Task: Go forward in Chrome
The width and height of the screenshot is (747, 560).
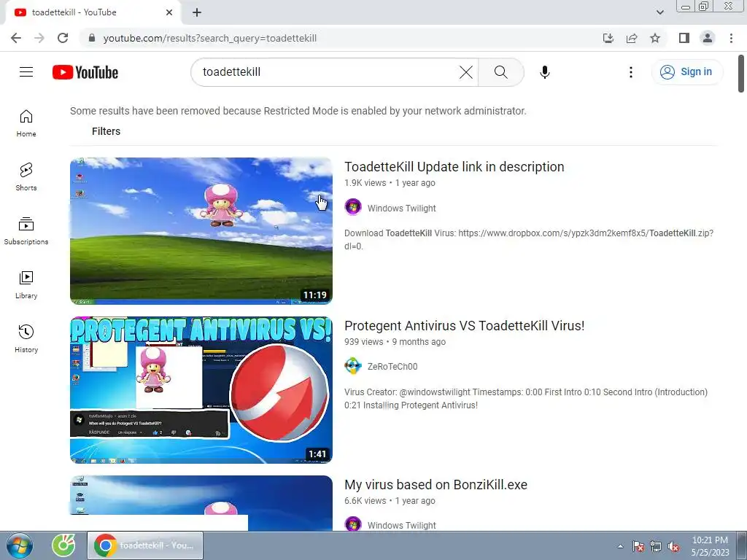Action: click(39, 38)
